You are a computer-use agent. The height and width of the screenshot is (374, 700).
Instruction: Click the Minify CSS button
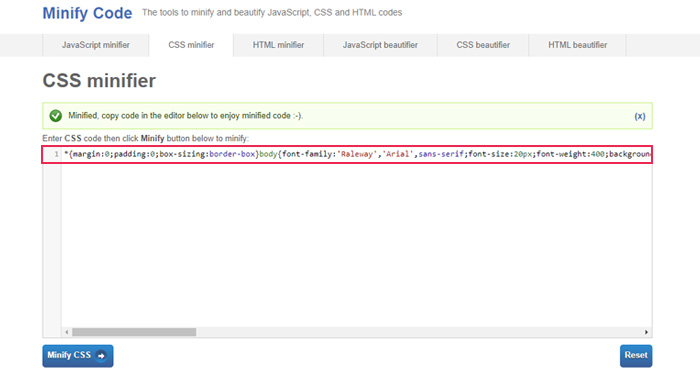78,356
